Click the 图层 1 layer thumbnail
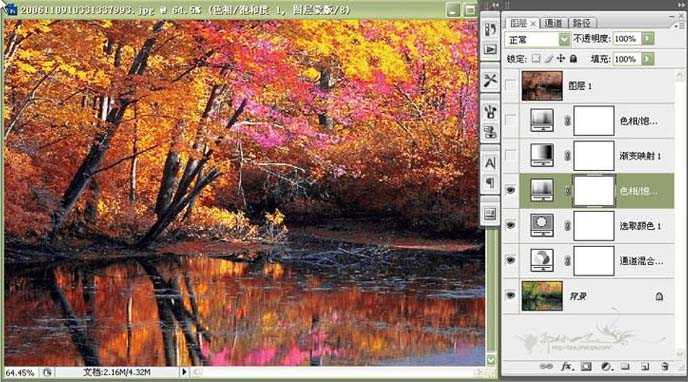 542,86
